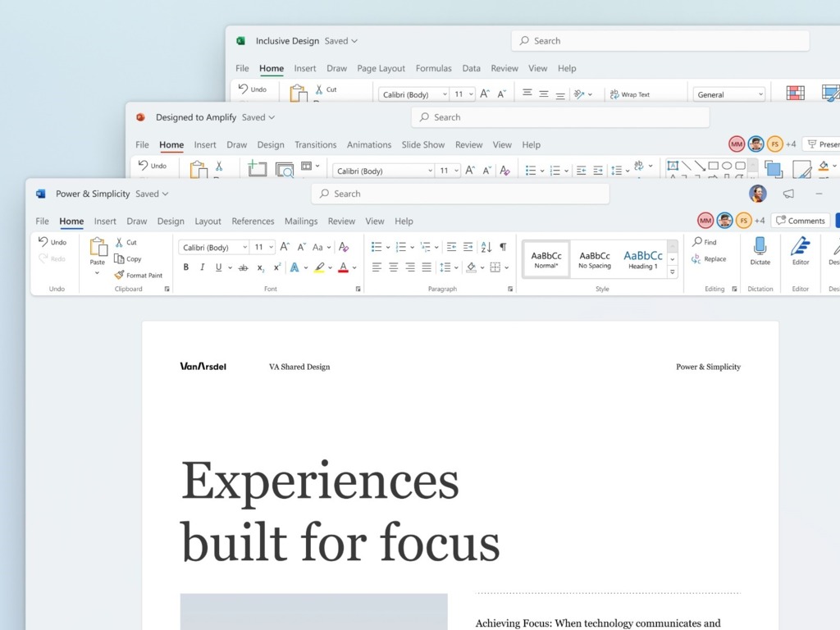Toggle Subscript in Word ribbon
Viewport: 840px width, 630px height.
[260, 267]
